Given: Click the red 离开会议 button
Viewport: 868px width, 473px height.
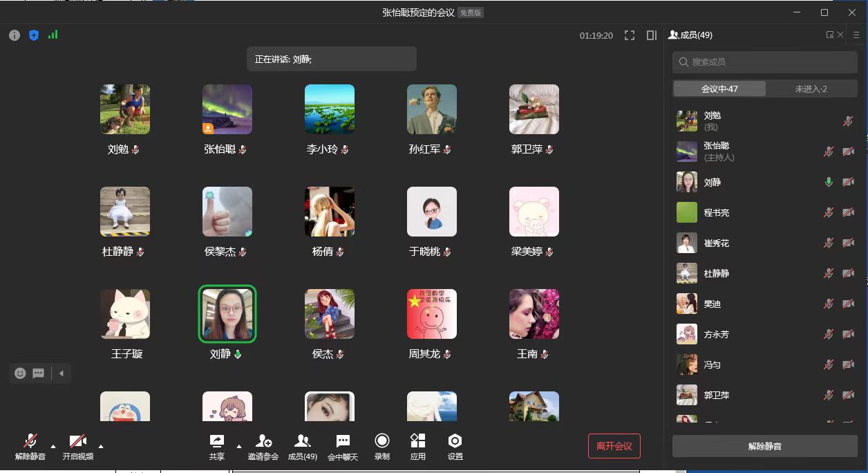Looking at the screenshot, I should 614,446.
